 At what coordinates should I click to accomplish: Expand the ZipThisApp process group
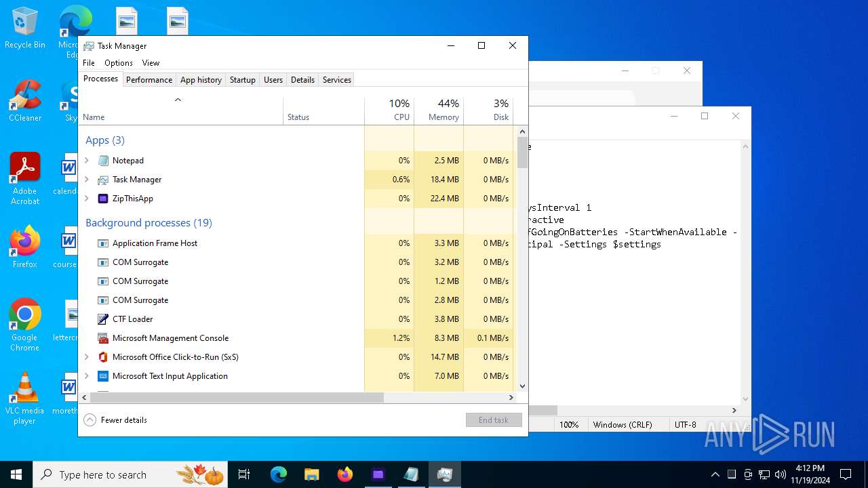pos(86,199)
